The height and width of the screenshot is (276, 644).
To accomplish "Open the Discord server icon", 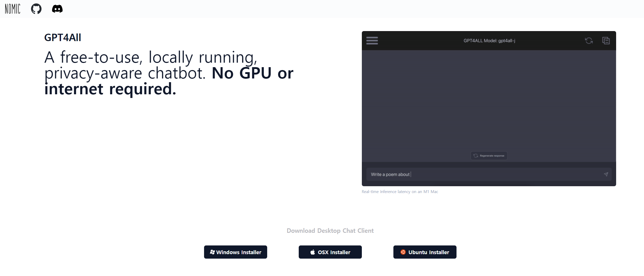I will click(x=57, y=9).
